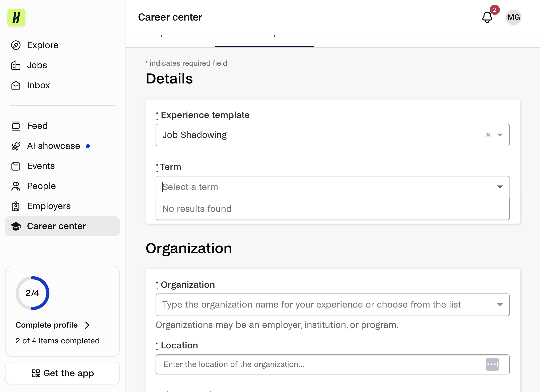Screen dimensions: 540x392
Task: Expand the Experience template dropdown arrow
Action: tap(500, 135)
